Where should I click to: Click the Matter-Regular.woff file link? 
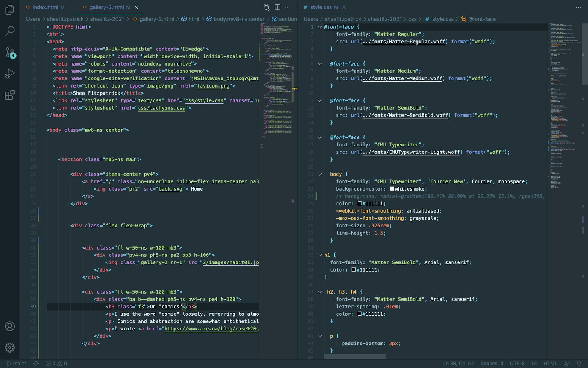pos(404,42)
